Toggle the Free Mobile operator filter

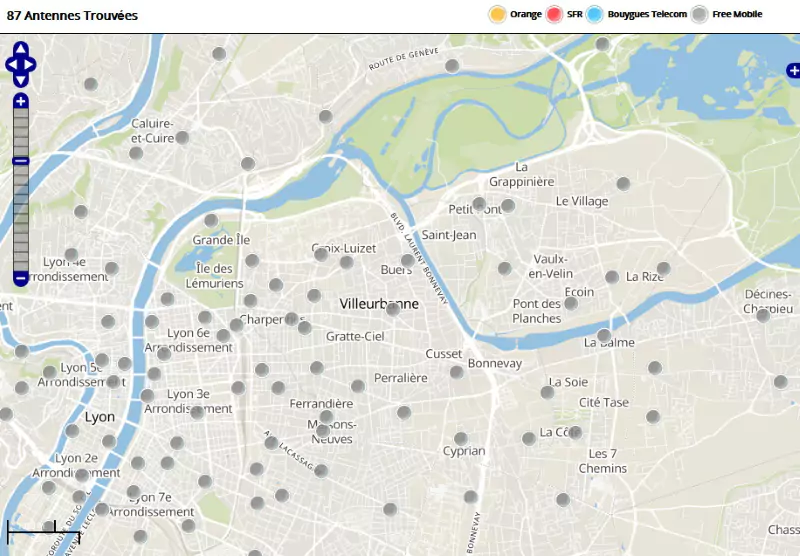coord(700,14)
